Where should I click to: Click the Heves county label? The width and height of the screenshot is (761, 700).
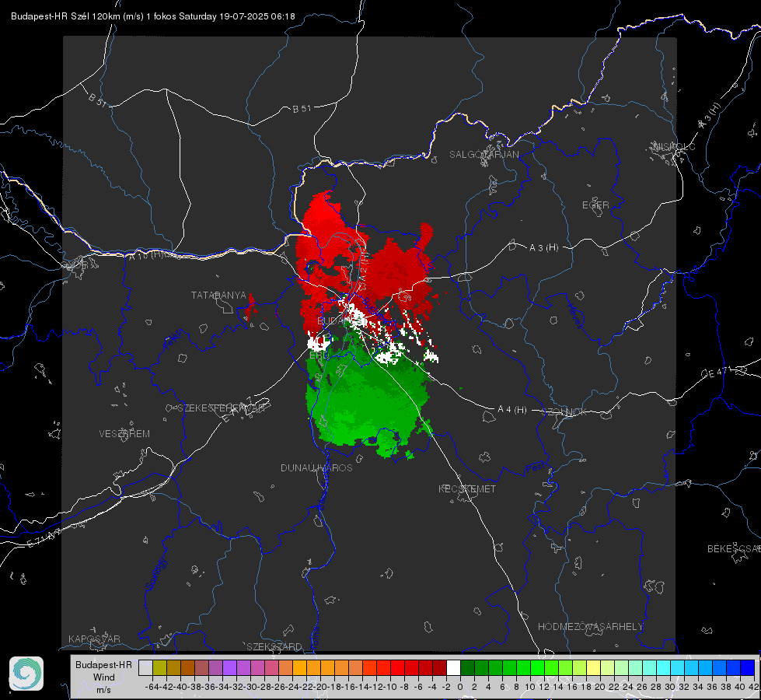tap(575, 316)
